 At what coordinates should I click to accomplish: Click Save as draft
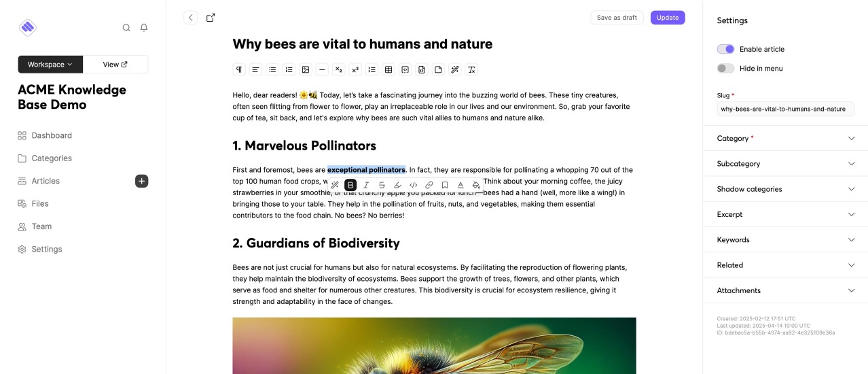[x=617, y=18]
